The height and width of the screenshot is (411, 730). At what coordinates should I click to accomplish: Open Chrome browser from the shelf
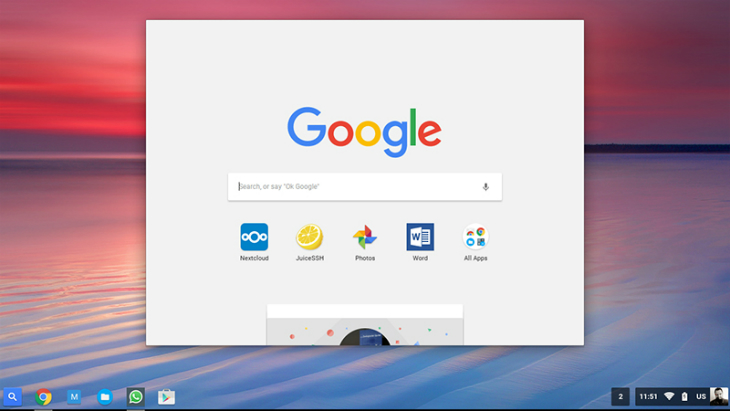click(43, 397)
